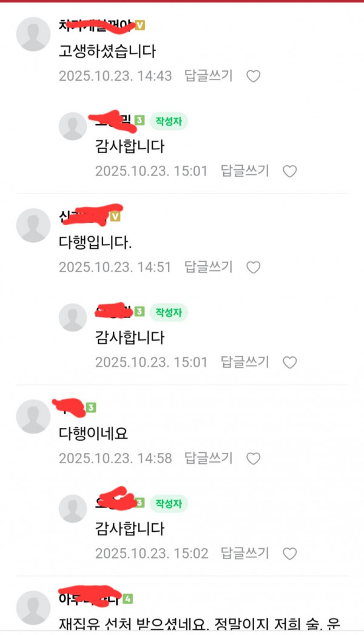Open profile avatar of the 고생하셨습니다 commenter

[33, 34]
